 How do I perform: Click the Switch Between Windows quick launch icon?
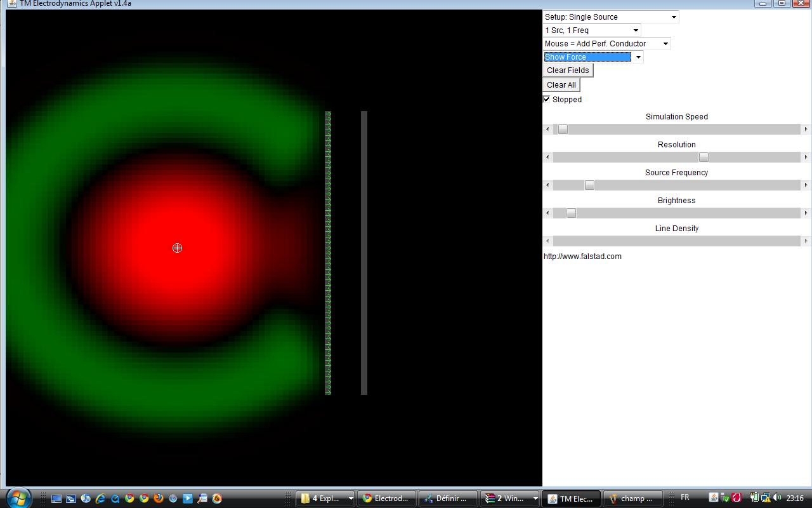coord(71,498)
